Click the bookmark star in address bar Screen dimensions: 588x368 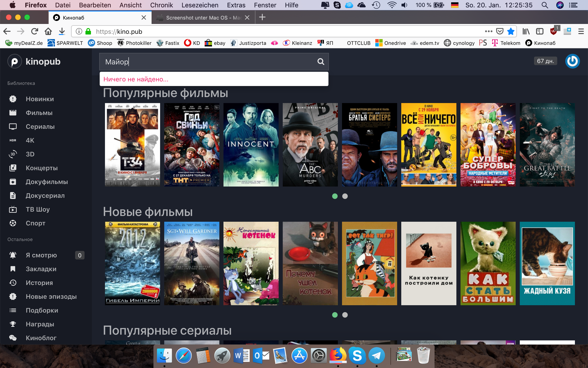(511, 31)
